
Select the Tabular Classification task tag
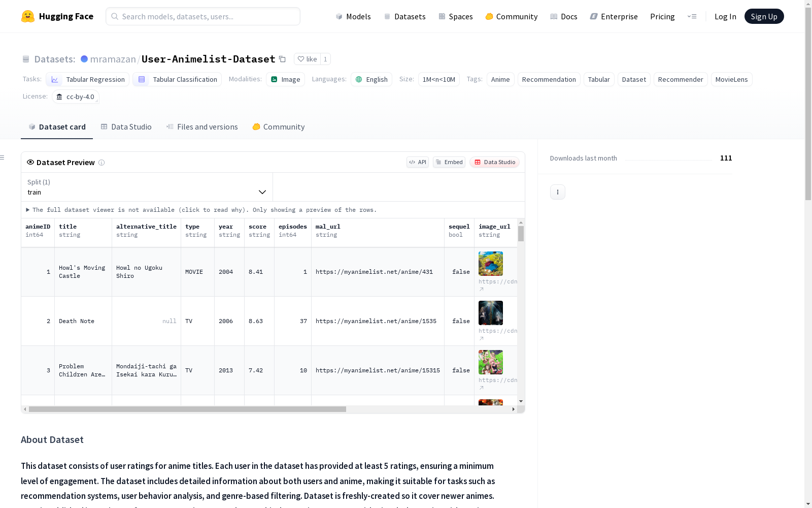click(177, 79)
